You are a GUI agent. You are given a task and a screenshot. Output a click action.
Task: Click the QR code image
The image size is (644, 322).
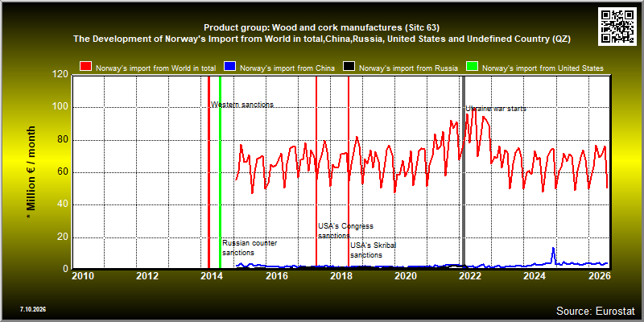617,26
